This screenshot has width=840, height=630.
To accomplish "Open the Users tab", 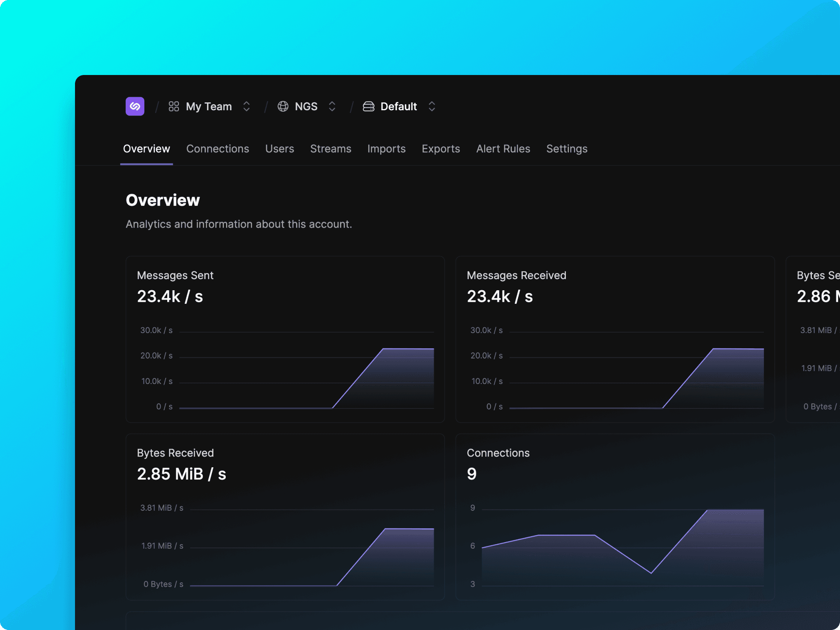I will pyautogui.click(x=279, y=148).
